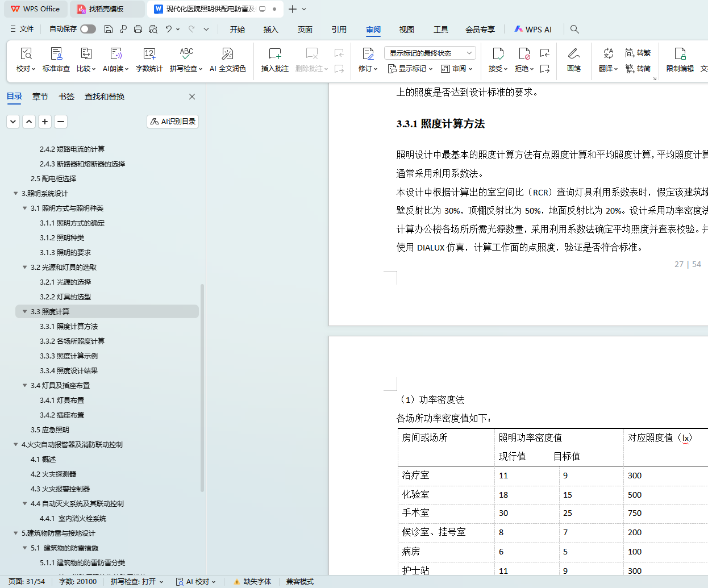Click the save icon in quick toolbar
This screenshot has height=588, width=708.
[109, 29]
